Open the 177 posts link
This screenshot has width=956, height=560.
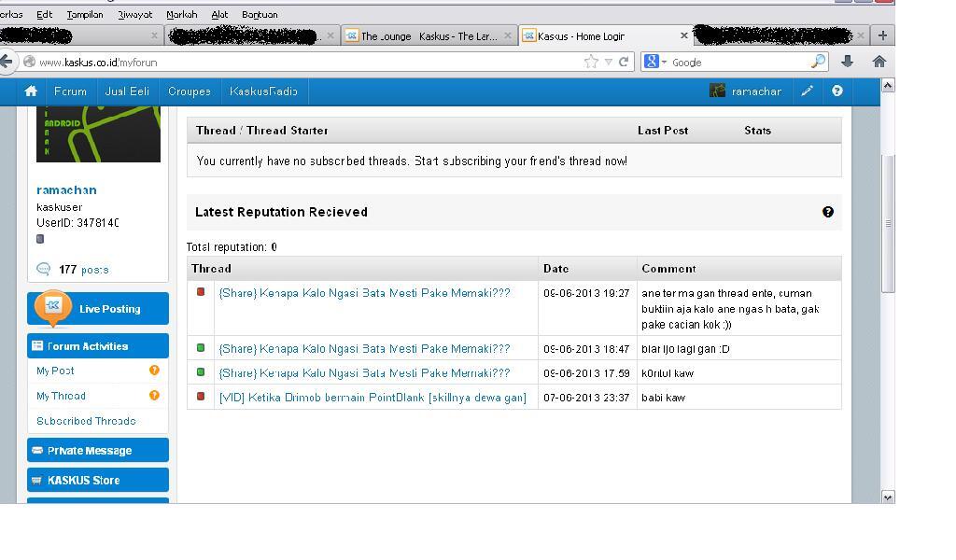[83, 270]
